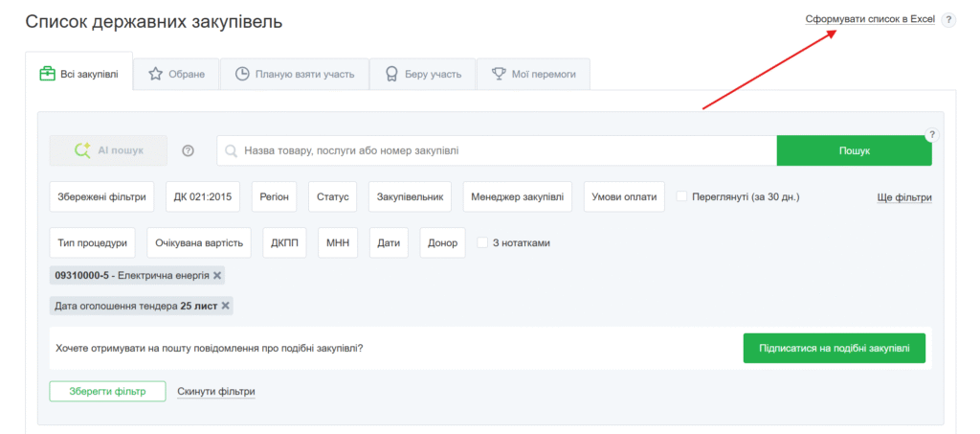The image size is (980, 434).
Task: Switch to the Обране tab
Action: coord(177,74)
